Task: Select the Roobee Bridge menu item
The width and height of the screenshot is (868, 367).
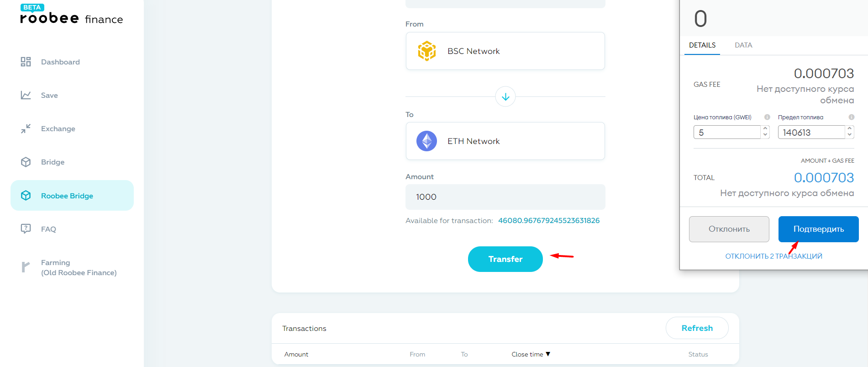Action: [72, 196]
